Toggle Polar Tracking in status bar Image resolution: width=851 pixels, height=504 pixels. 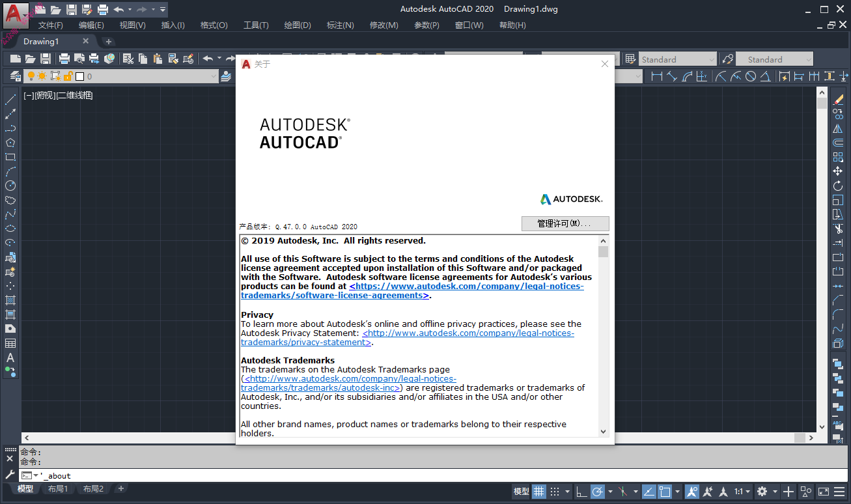point(596,491)
